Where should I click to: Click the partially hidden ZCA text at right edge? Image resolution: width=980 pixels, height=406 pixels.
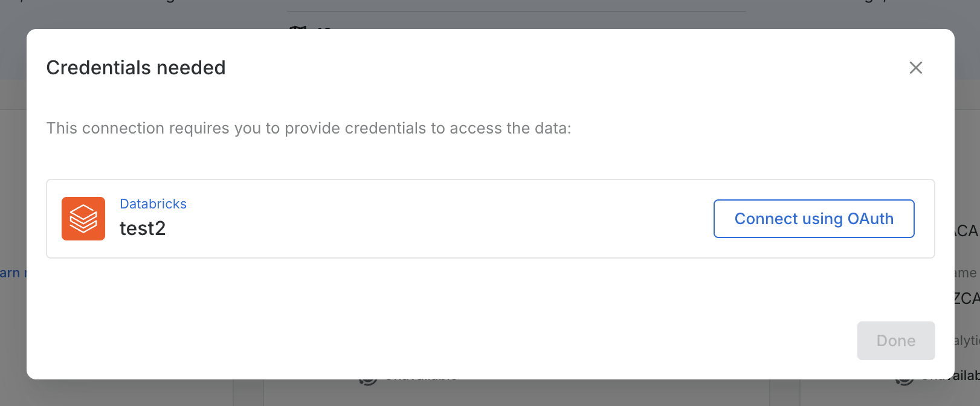tap(967, 298)
